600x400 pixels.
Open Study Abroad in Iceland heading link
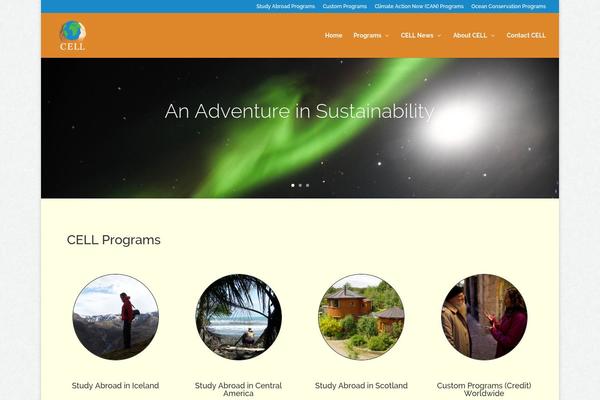click(115, 385)
